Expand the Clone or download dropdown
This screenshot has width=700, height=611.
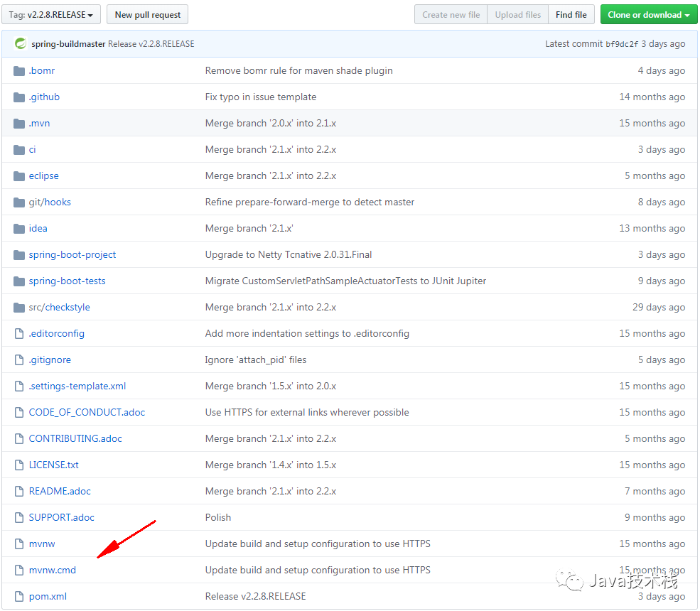[x=648, y=14]
